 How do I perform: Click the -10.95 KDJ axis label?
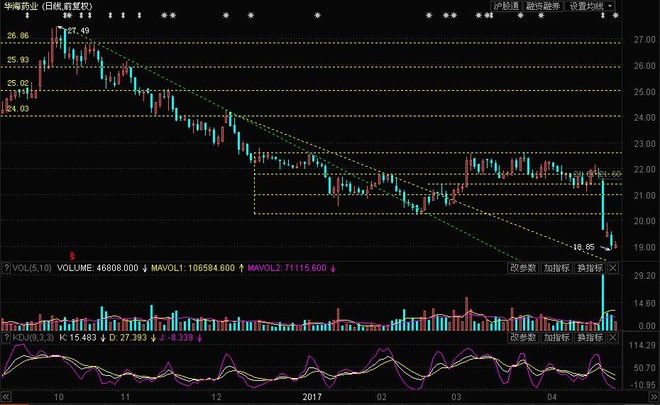[642, 384]
